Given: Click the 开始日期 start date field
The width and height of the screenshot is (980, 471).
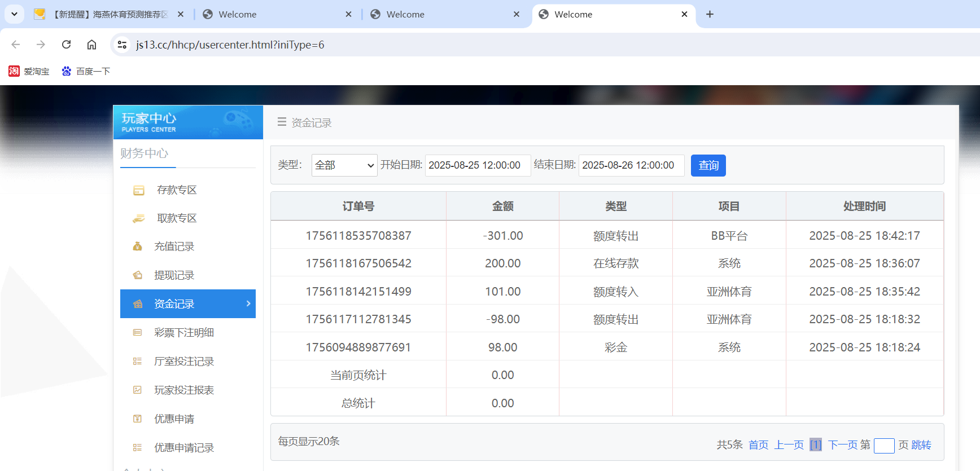Looking at the screenshot, I should tap(477, 165).
